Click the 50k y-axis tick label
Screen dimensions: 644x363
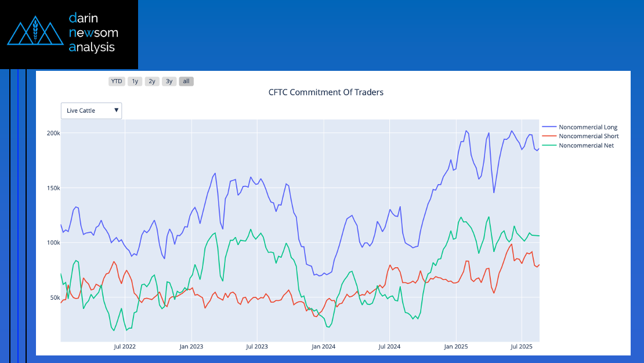tap(55, 297)
